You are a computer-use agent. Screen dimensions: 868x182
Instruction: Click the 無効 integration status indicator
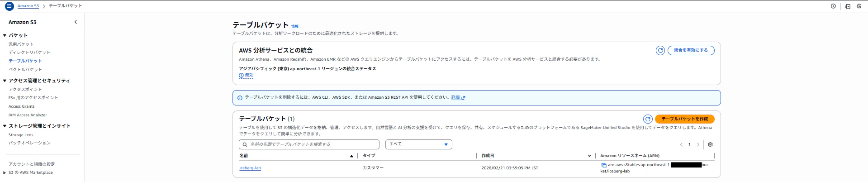(246, 75)
